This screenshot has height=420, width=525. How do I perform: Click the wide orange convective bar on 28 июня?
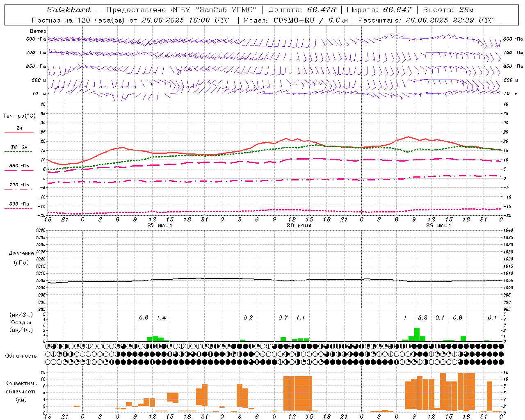click(x=298, y=393)
